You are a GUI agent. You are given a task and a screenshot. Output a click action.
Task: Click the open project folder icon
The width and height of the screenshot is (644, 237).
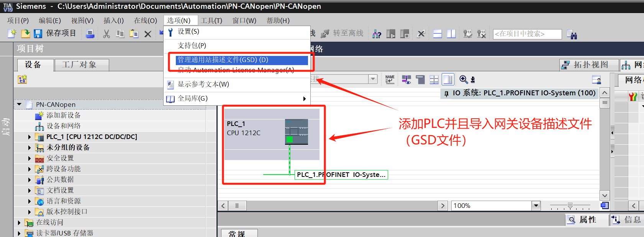click(25, 34)
